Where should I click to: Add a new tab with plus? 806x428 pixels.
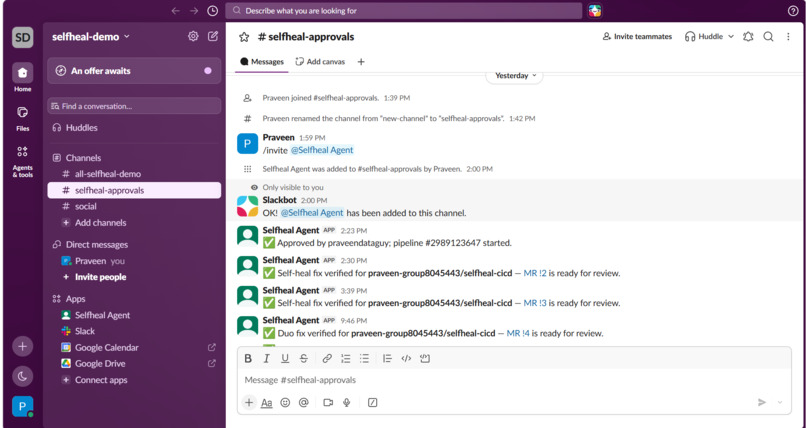pyautogui.click(x=361, y=62)
